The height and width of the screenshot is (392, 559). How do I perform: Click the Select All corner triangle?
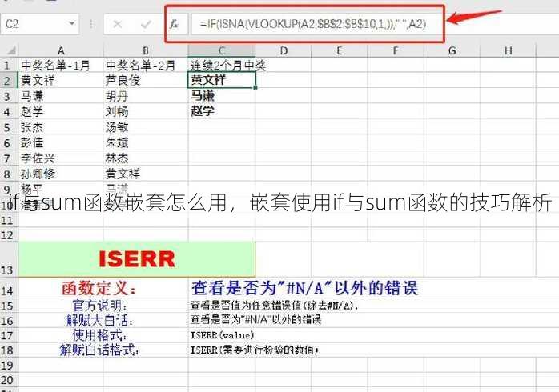(11, 50)
